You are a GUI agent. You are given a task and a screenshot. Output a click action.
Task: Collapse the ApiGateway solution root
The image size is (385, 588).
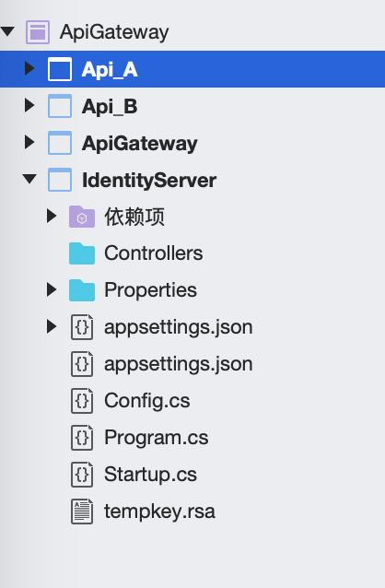7,31
